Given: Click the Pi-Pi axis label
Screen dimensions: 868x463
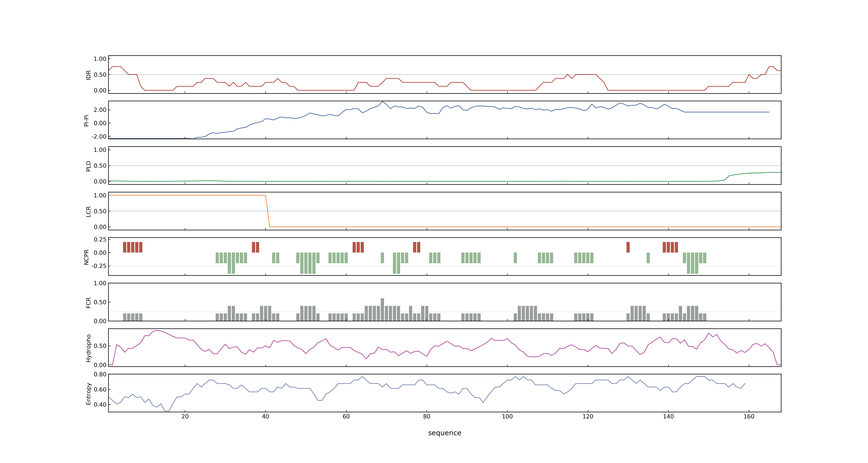Looking at the screenshot, I should 86,120.
